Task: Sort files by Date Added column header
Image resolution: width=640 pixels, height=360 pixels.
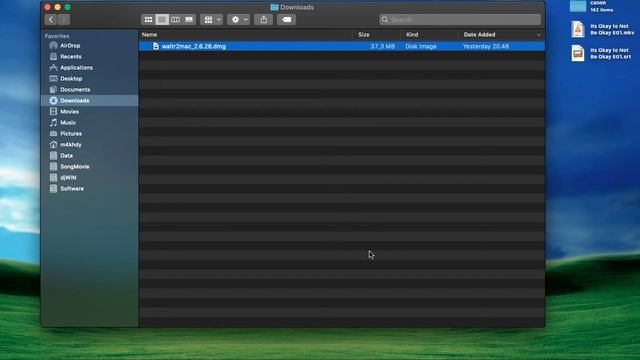Action: click(x=479, y=35)
